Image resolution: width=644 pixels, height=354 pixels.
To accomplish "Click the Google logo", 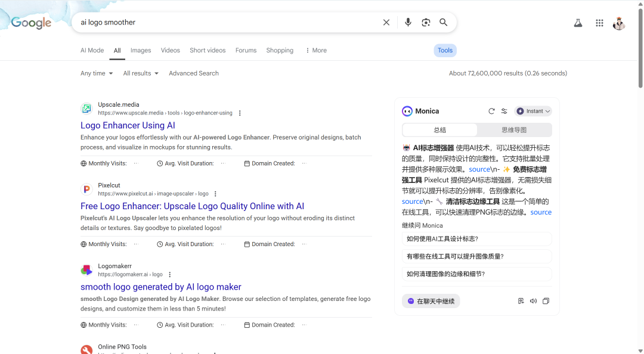I will [31, 23].
